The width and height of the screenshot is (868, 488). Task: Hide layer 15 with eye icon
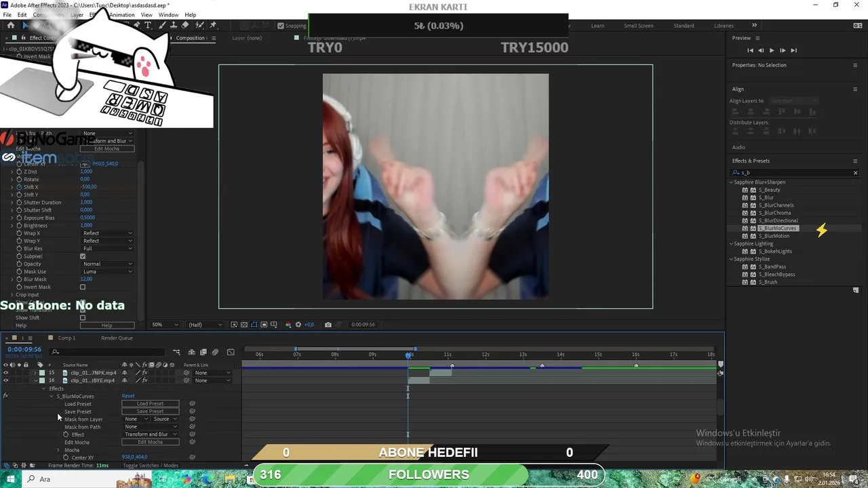[5, 373]
